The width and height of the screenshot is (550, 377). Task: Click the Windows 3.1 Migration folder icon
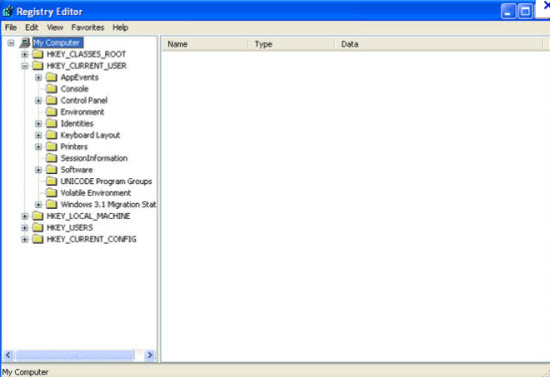click(x=52, y=204)
